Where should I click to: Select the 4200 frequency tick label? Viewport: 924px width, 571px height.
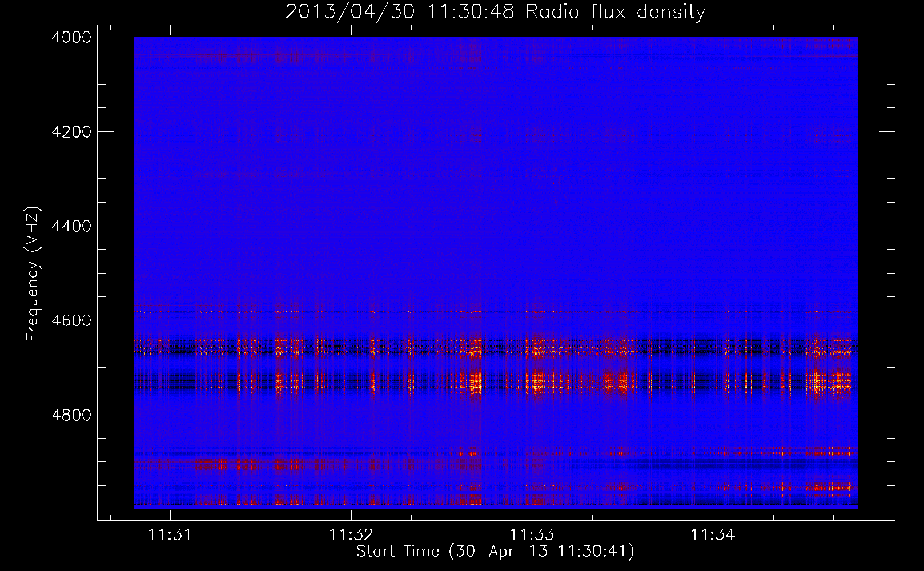(x=71, y=132)
